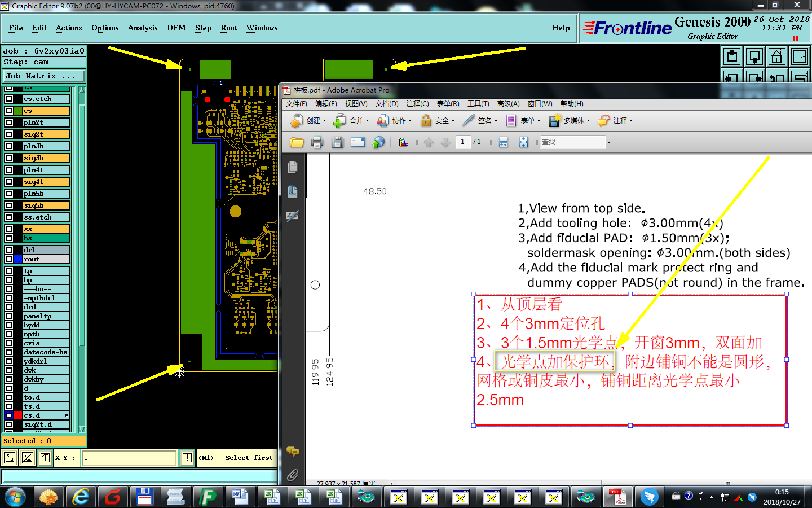Toggle the pln3b layer checkbox
812x508 pixels.
click(x=9, y=146)
